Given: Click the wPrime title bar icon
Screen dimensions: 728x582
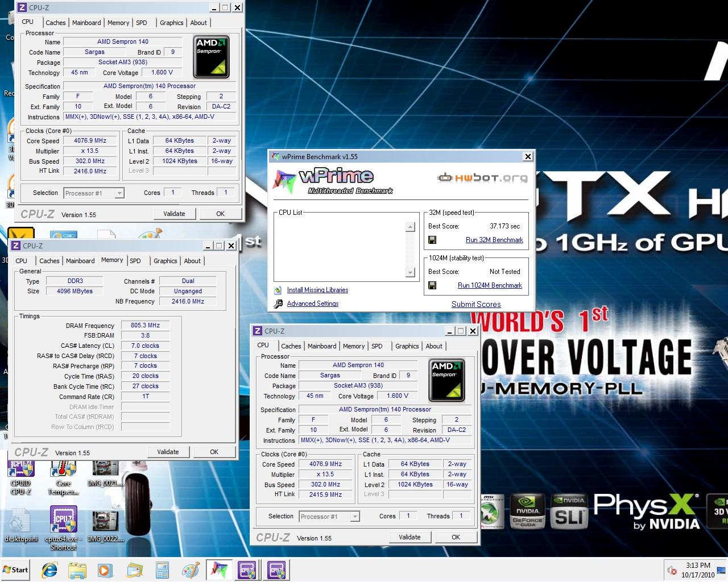Looking at the screenshot, I should pyautogui.click(x=275, y=156).
